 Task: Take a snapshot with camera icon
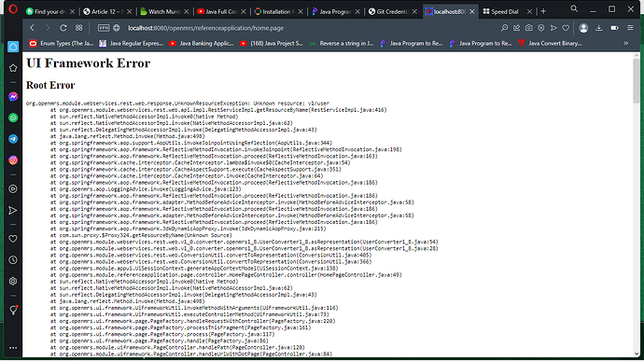pyautogui.click(x=529, y=28)
